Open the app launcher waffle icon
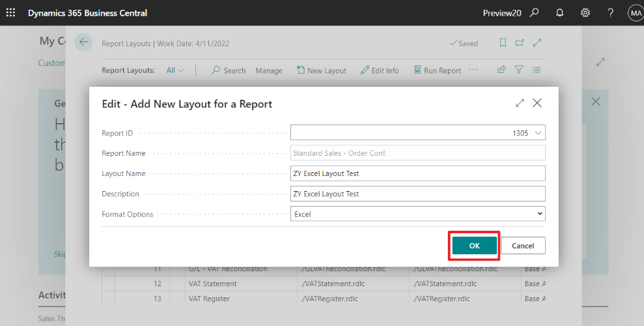Viewport: 644px width, 326px height. tap(10, 13)
